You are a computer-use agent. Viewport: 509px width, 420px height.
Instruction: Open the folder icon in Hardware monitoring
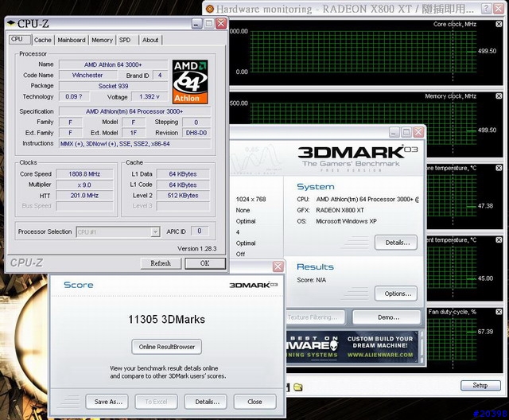pos(298,387)
